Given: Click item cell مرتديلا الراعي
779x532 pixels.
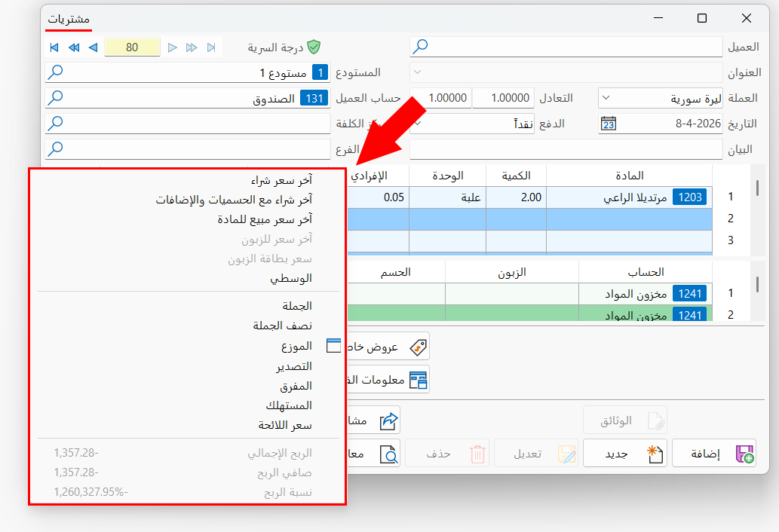Looking at the screenshot, I should coord(629,197).
